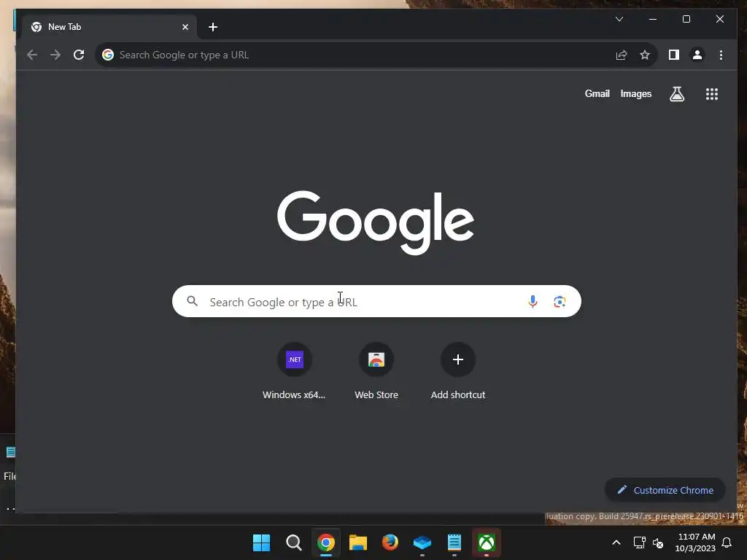Open Notepad from the taskbar
The height and width of the screenshot is (560, 747).
454,542
